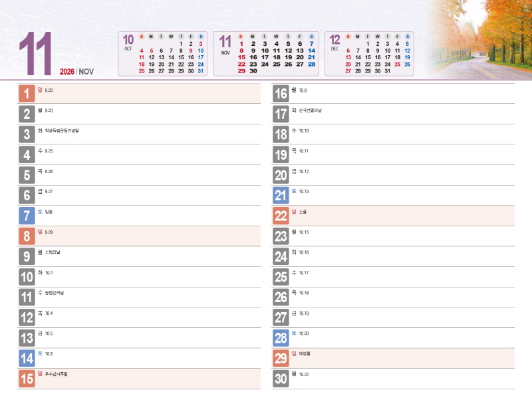Click the large purple 11 month number
532x402 pixels.
[x=36, y=55]
